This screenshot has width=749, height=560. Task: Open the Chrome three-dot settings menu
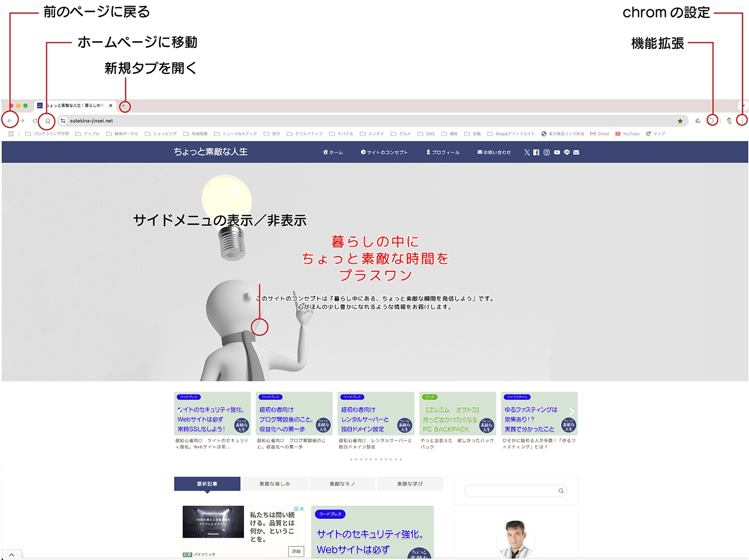(x=742, y=121)
